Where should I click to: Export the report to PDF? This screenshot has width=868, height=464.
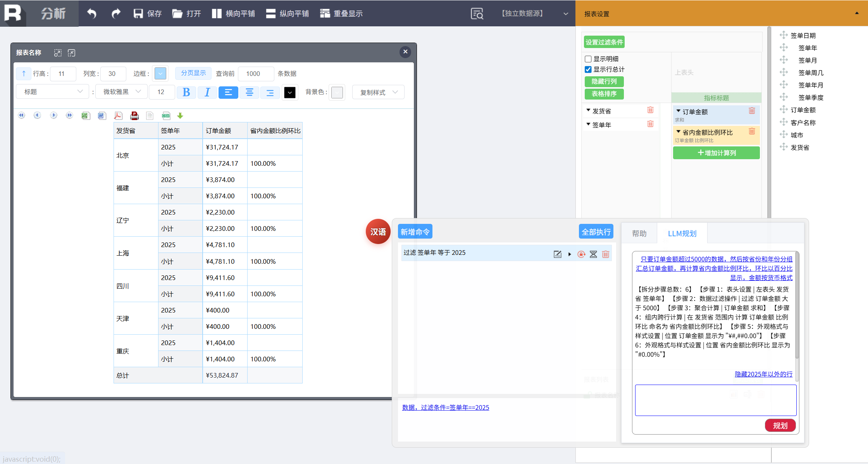[x=118, y=115]
